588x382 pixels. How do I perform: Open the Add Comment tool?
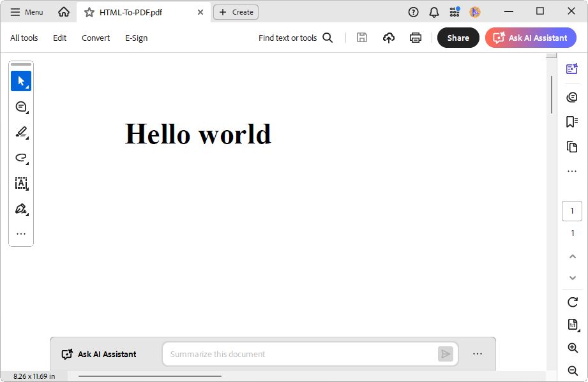pos(19,106)
